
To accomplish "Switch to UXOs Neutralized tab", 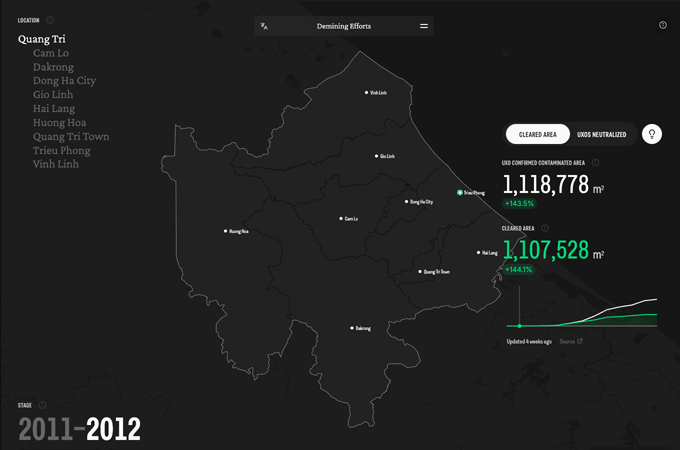I will [x=602, y=134].
